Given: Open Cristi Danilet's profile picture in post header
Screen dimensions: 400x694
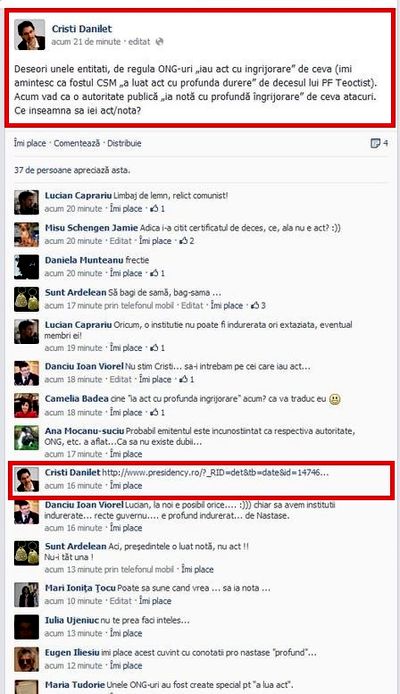Looking at the screenshot, I should 30,35.
